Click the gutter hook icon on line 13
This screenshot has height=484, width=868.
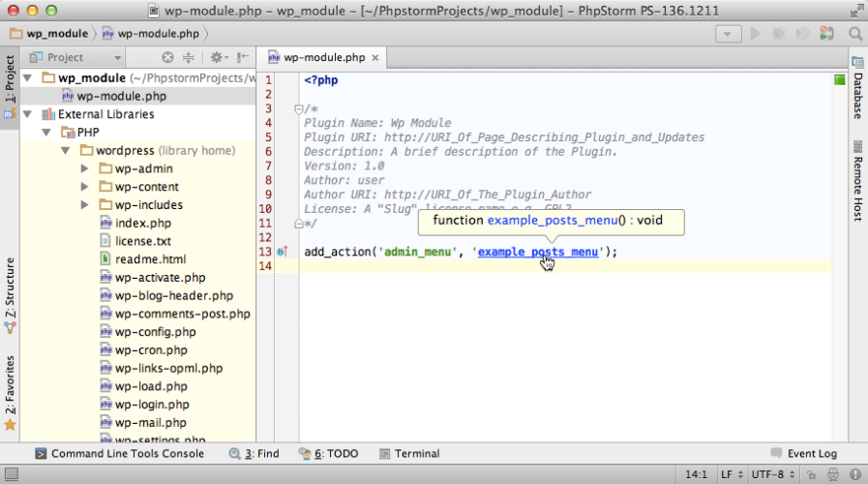[283, 252]
